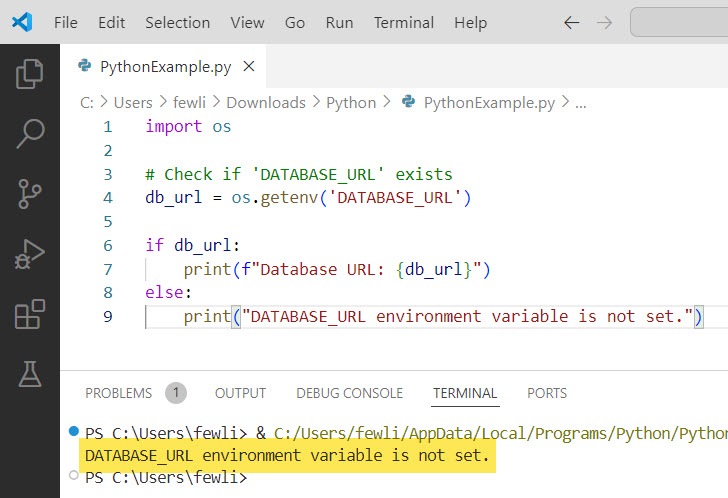This screenshot has height=498, width=728.
Task: Open the Edit menu
Action: pyautogui.click(x=111, y=22)
